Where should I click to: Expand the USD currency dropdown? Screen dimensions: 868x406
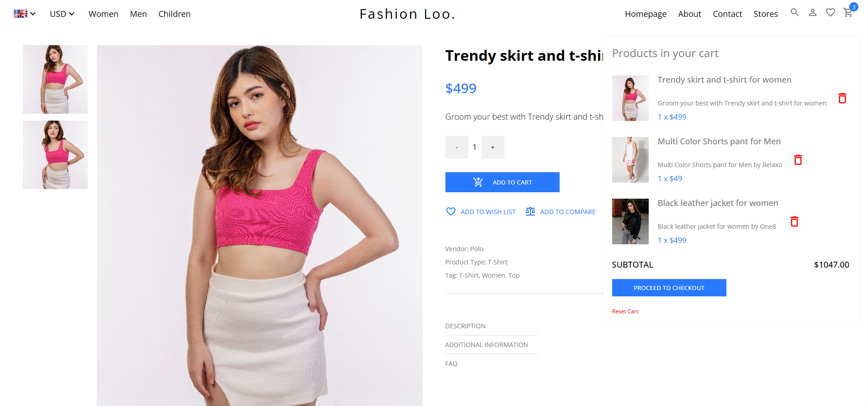pyautogui.click(x=62, y=14)
